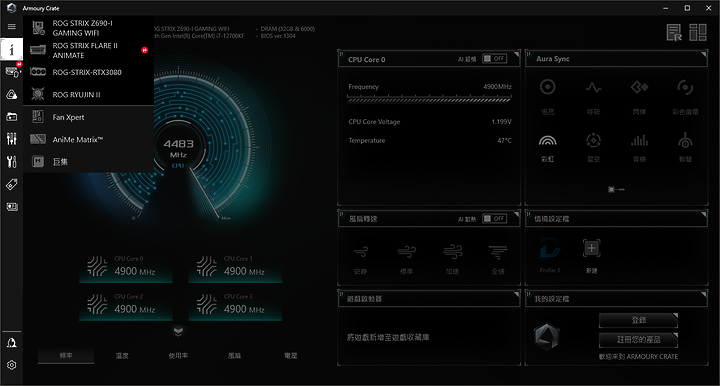Open the Game Library sidebar icon

tap(11, 117)
